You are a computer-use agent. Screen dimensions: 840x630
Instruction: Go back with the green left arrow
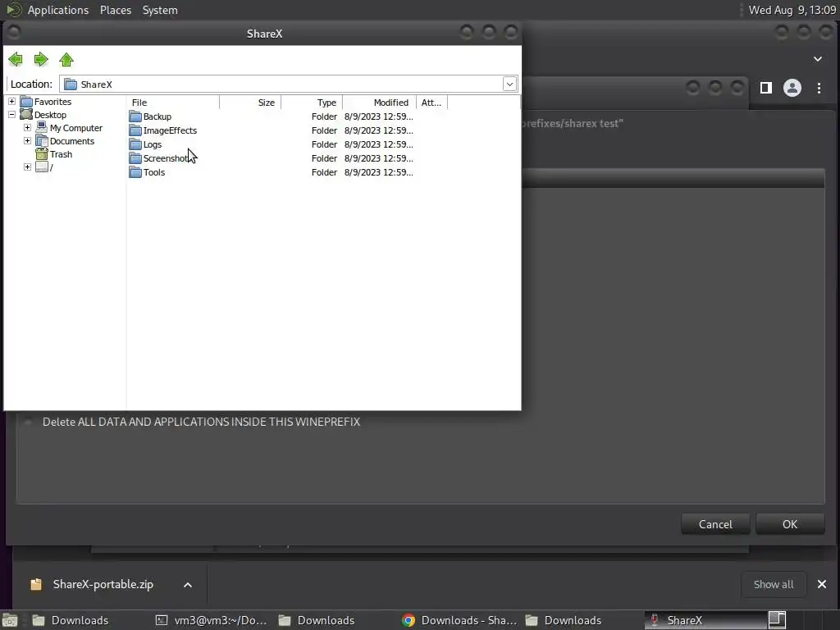[16, 59]
